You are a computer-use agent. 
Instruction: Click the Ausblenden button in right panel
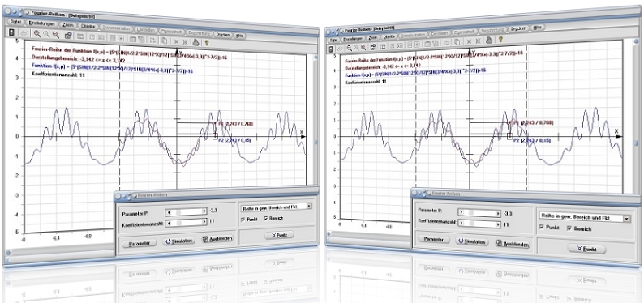[x=513, y=244]
